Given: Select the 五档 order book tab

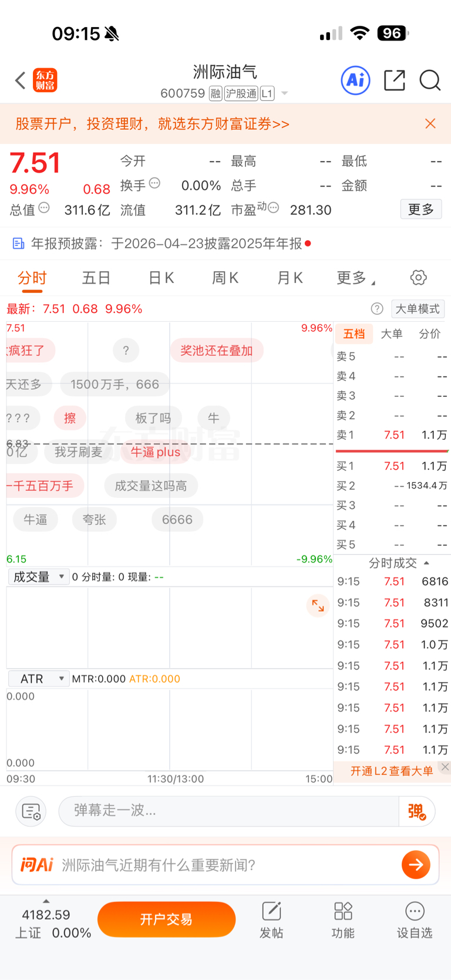Looking at the screenshot, I should click(354, 334).
